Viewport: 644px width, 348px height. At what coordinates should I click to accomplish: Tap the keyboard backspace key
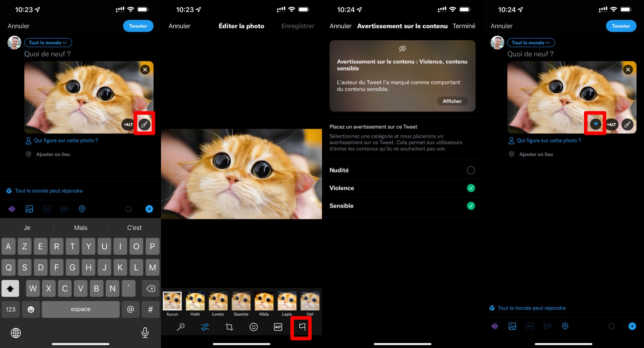point(151,288)
